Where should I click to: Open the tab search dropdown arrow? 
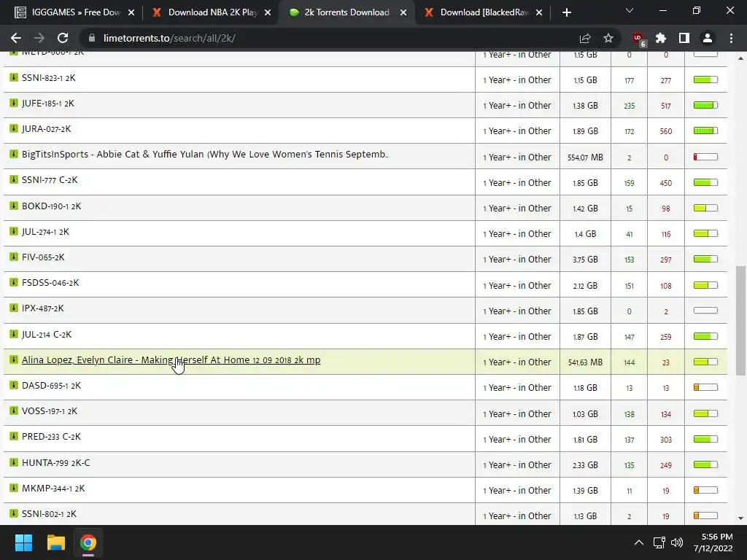tap(630, 11)
